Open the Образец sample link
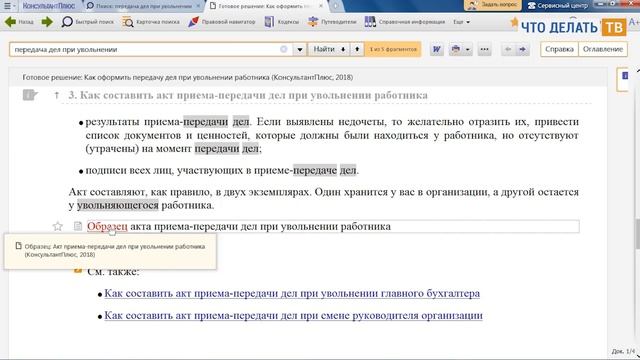Image resolution: width=640 pixels, height=360 pixels. [107, 226]
